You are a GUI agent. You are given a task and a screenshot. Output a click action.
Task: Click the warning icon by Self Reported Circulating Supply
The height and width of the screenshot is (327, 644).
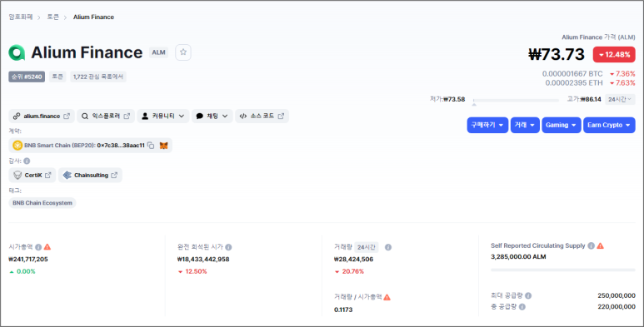pyautogui.click(x=601, y=245)
